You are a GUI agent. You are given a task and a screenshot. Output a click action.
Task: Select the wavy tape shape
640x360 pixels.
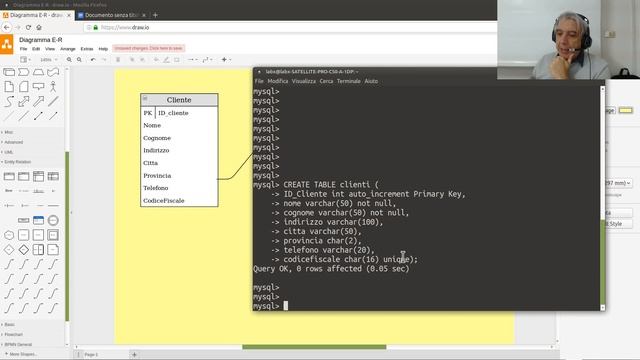53,72
